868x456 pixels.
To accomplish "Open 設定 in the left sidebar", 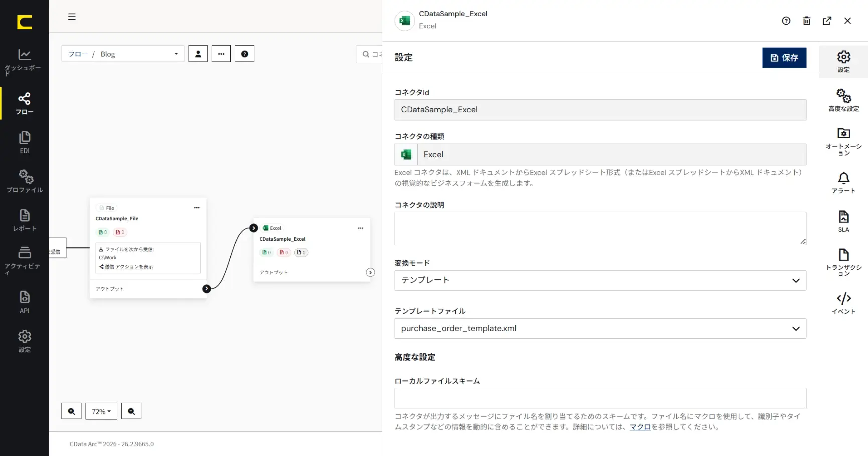I will coord(24,341).
